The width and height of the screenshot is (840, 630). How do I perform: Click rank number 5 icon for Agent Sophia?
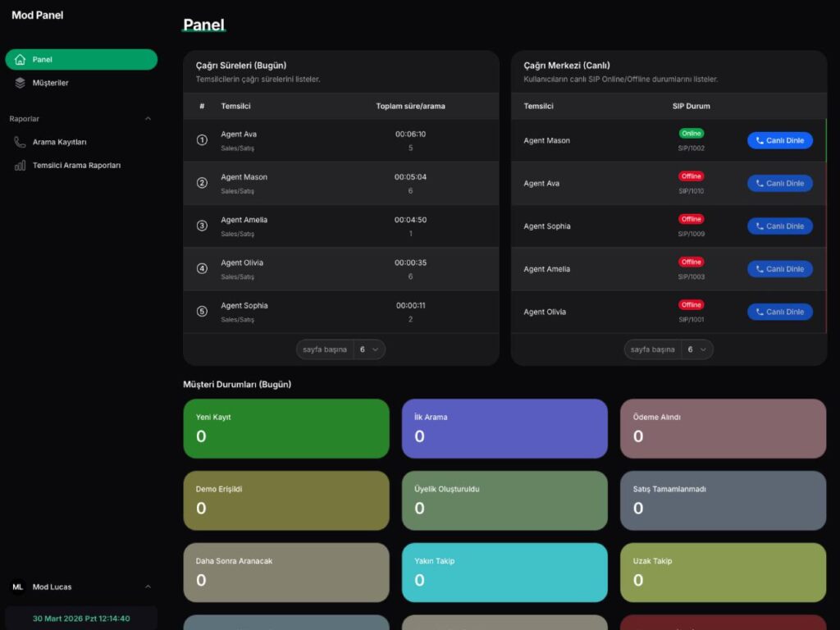click(x=202, y=312)
